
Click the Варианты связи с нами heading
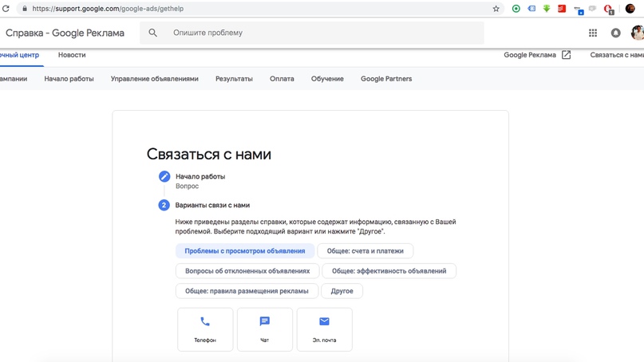(x=212, y=205)
